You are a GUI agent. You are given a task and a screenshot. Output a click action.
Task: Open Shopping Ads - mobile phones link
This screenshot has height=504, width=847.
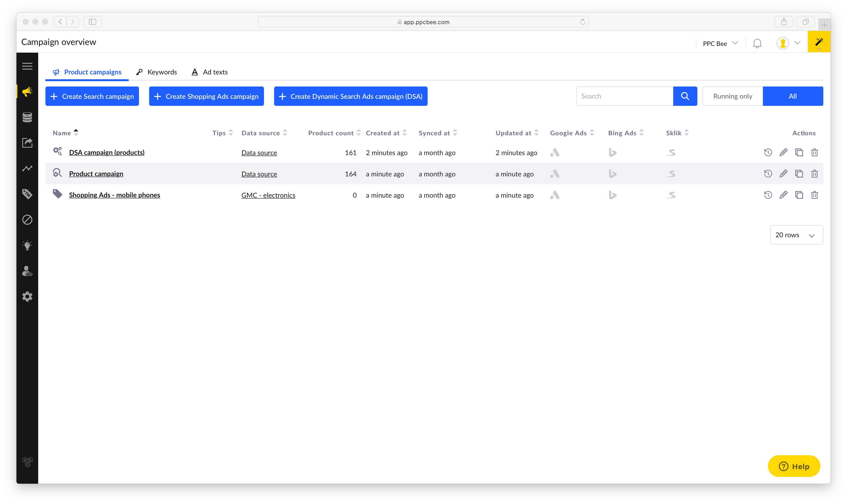click(115, 195)
